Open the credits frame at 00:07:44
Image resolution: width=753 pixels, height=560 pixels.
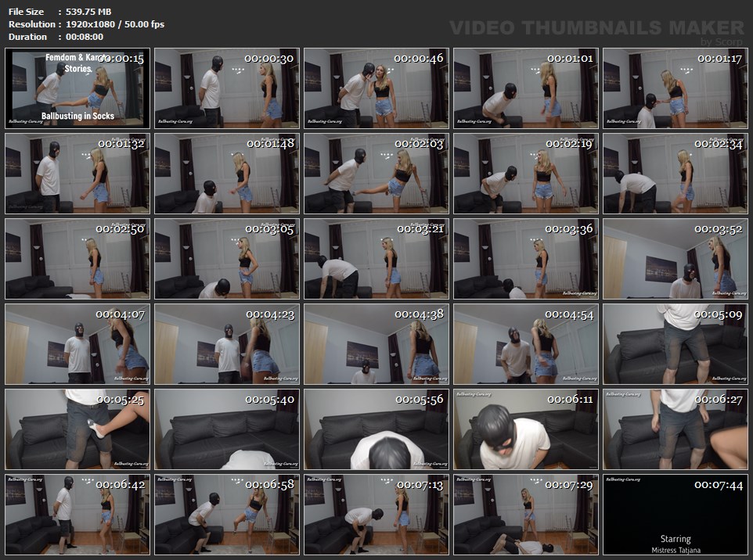coord(676,515)
